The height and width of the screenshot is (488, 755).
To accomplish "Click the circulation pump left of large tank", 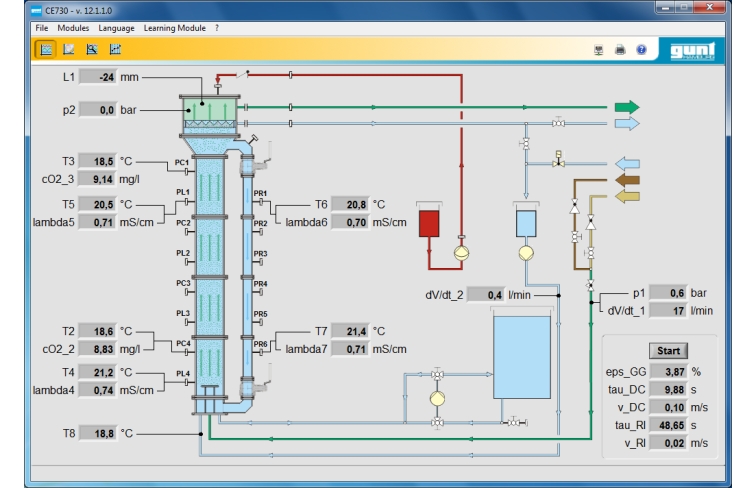I will click(x=437, y=397).
